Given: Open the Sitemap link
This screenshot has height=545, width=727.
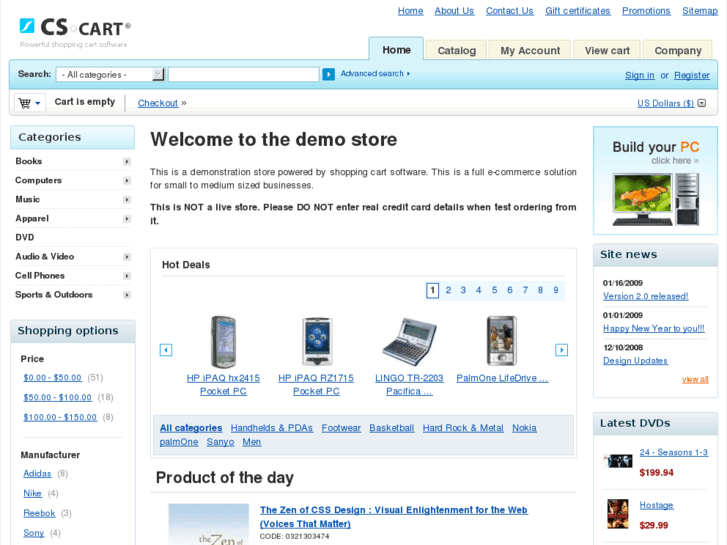Looking at the screenshot, I should [700, 11].
